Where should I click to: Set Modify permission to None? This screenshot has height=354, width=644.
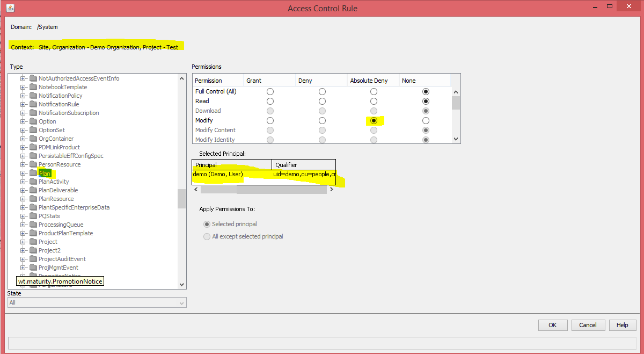[426, 120]
